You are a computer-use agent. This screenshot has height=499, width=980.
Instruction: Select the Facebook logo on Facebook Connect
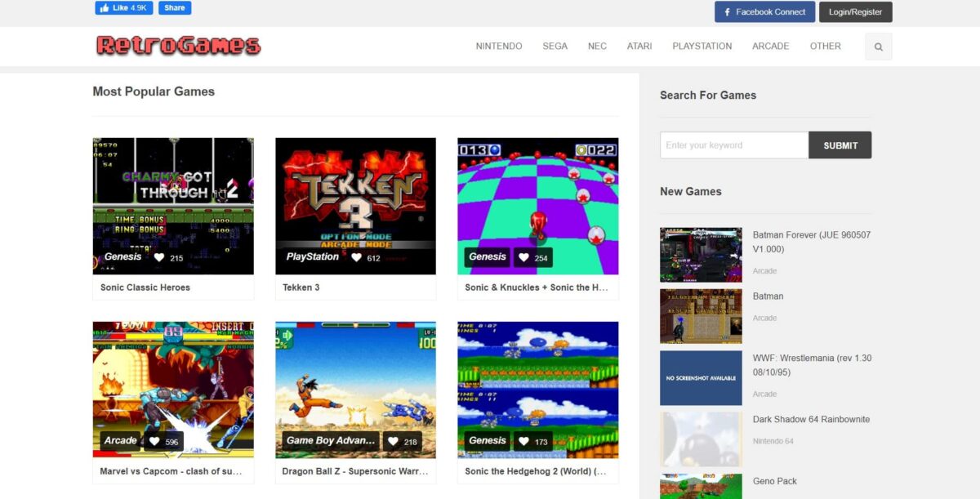(x=726, y=11)
